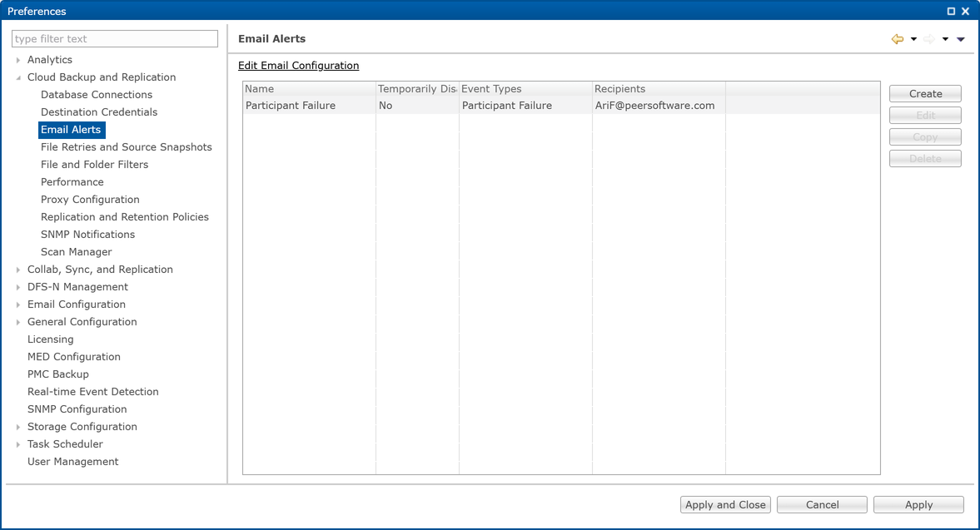Expand the DFS-N Management node
The height and width of the screenshot is (530, 980).
click(x=18, y=287)
